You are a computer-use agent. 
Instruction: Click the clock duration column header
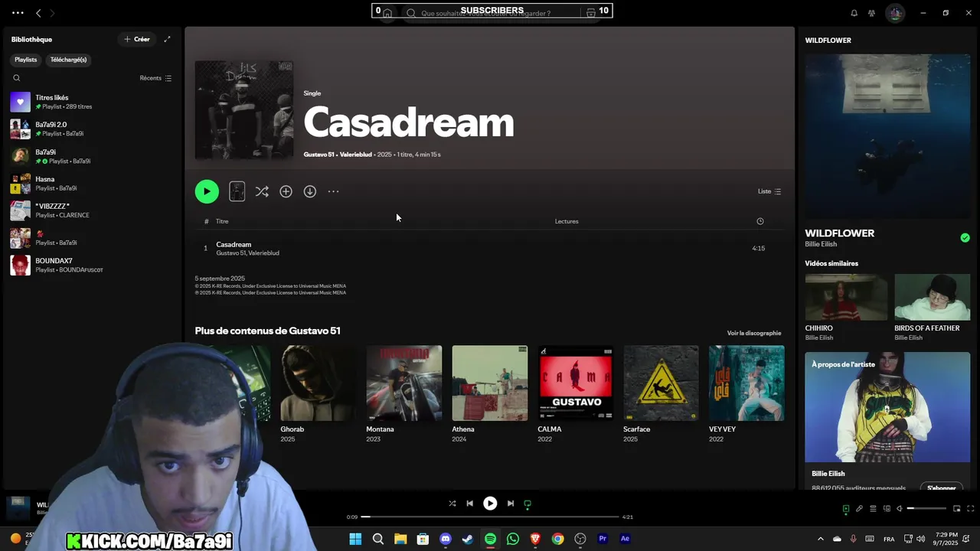[x=760, y=221]
